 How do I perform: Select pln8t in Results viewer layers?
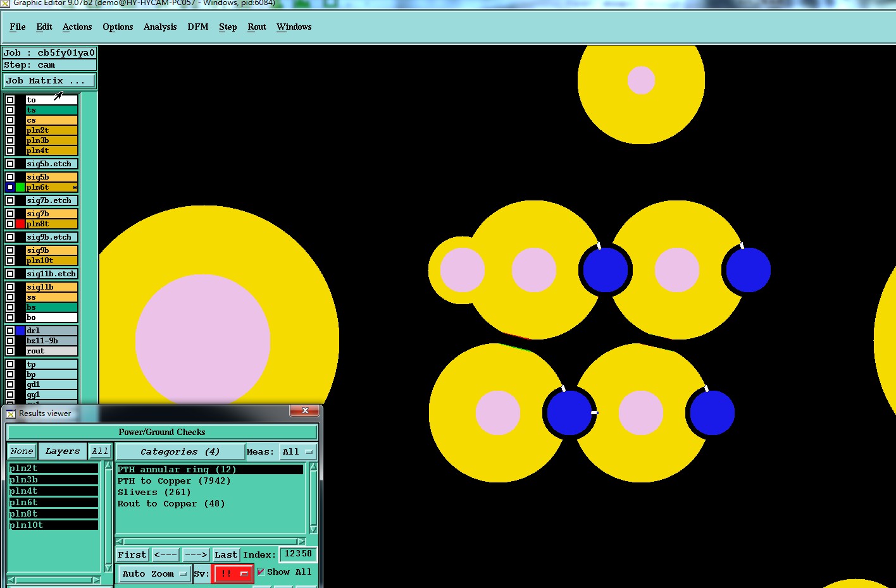(54, 514)
